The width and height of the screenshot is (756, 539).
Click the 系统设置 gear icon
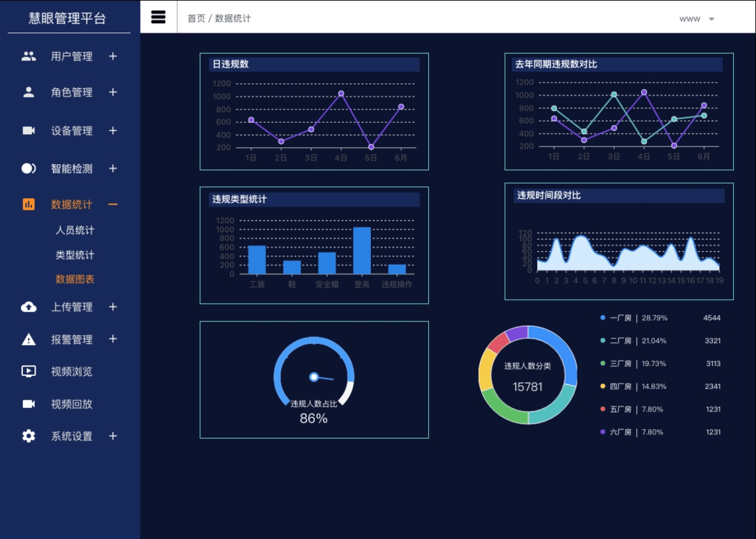[29, 436]
